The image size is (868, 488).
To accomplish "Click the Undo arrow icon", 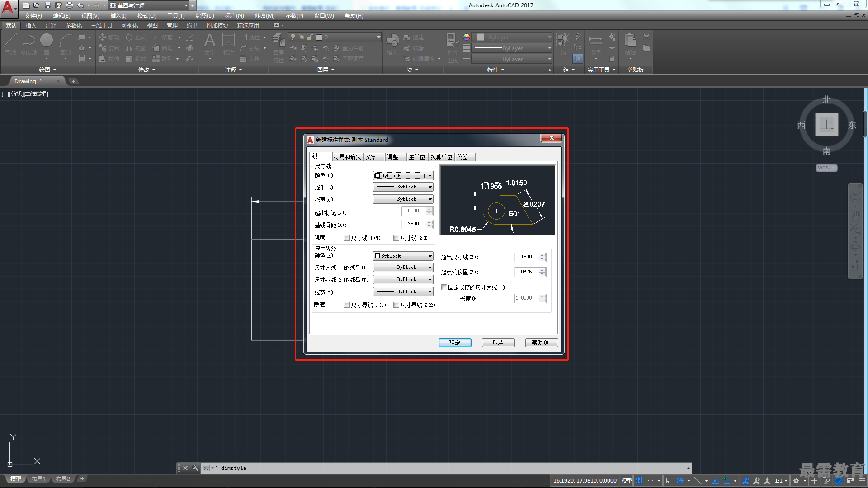I will (80, 5).
